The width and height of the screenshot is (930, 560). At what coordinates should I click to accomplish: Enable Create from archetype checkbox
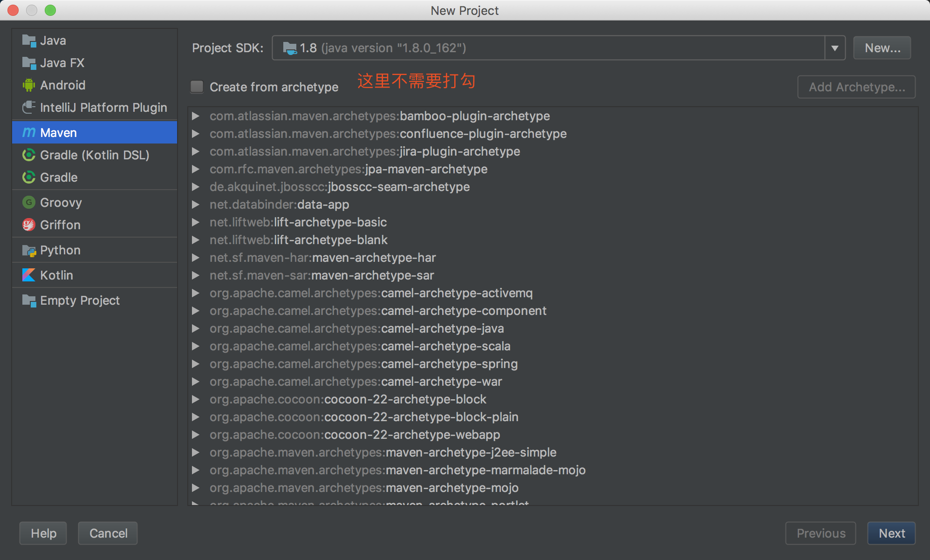coord(197,87)
